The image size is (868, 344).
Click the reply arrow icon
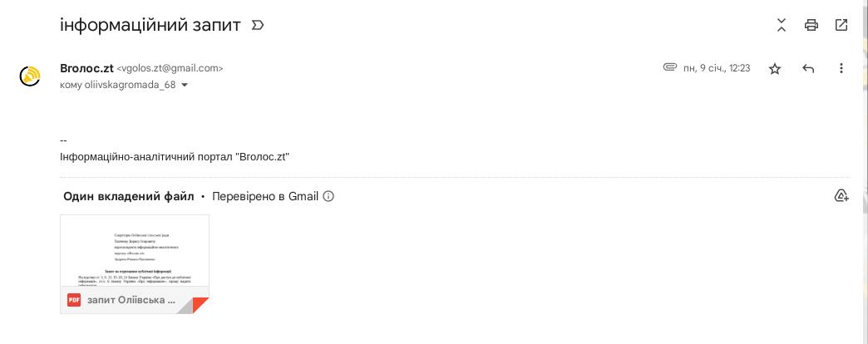pyautogui.click(x=808, y=69)
